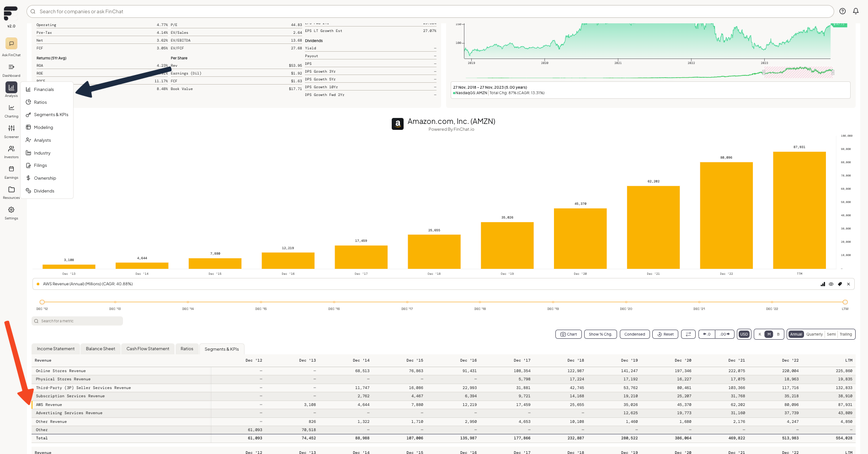Click the Chart camera button
868x454 pixels.
click(x=569, y=334)
